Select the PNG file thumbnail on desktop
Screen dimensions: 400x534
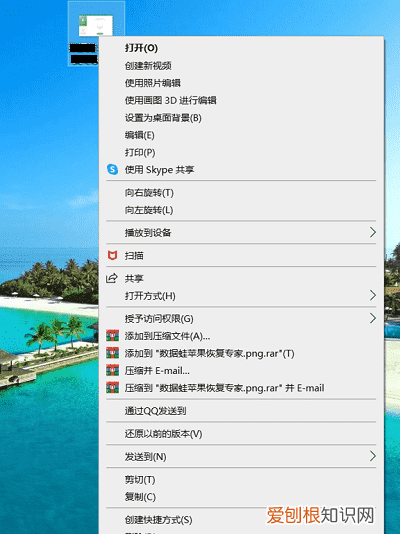[96, 26]
